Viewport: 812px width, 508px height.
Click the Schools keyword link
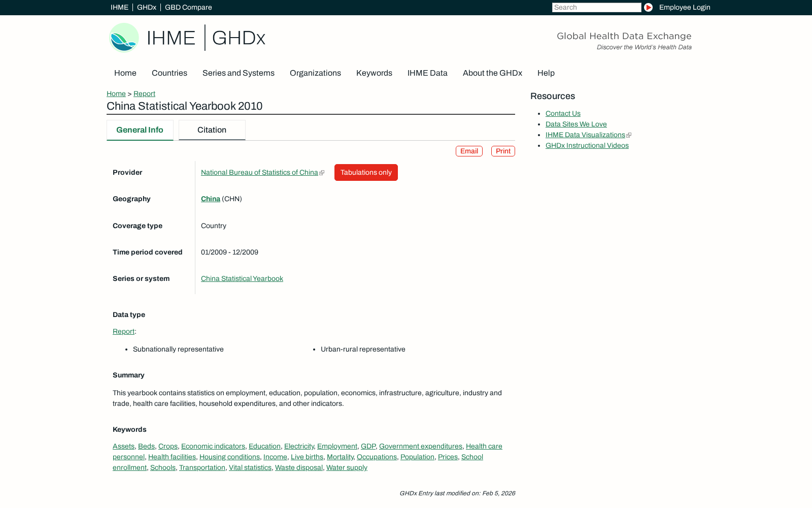tap(163, 467)
